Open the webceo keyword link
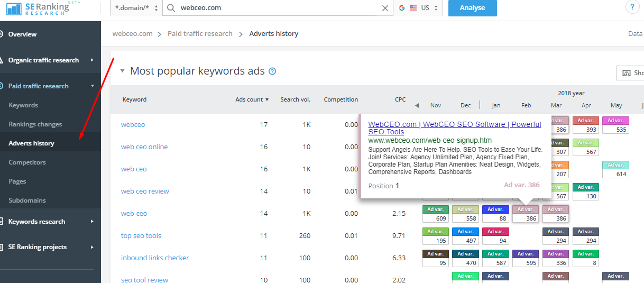The height and width of the screenshot is (283, 644). click(133, 125)
